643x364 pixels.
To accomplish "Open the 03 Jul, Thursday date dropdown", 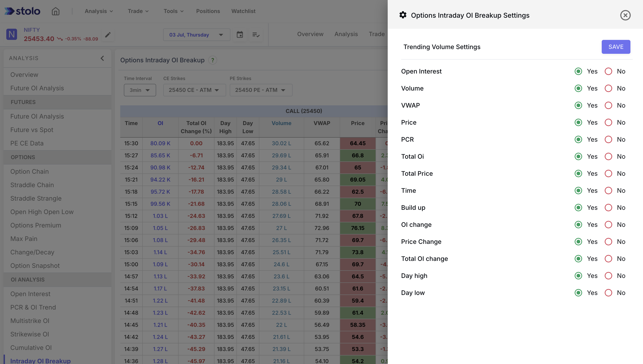I will 196,35.
